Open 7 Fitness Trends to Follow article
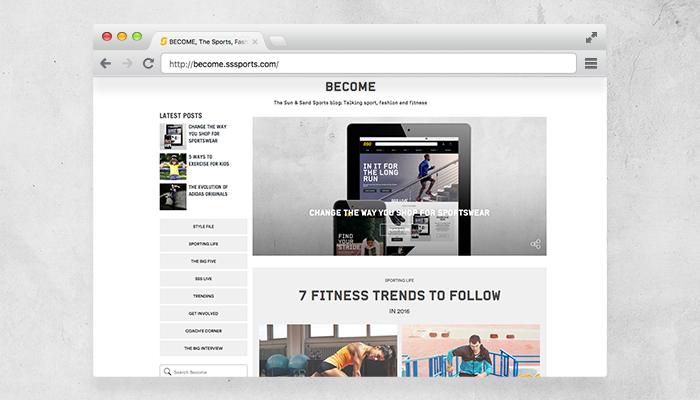This screenshot has height=400, width=700. click(x=400, y=296)
